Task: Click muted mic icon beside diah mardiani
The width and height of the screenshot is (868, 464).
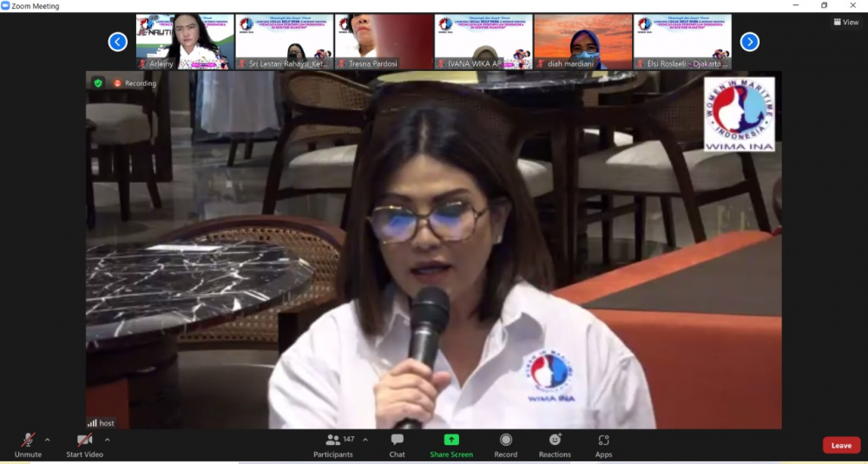Action: (x=541, y=63)
